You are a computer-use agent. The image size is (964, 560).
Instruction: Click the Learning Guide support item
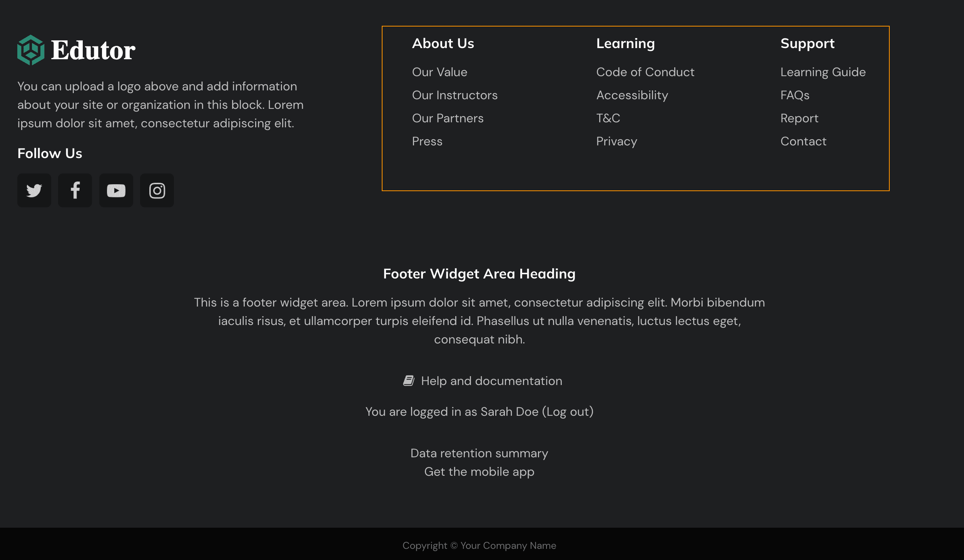[823, 72]
